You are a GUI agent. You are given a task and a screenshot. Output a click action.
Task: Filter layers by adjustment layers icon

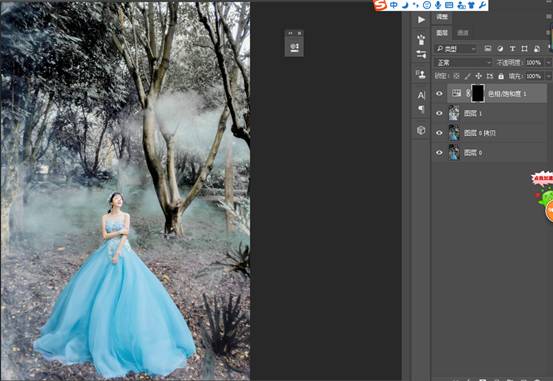pyautogui.click(x=500, y=49)
